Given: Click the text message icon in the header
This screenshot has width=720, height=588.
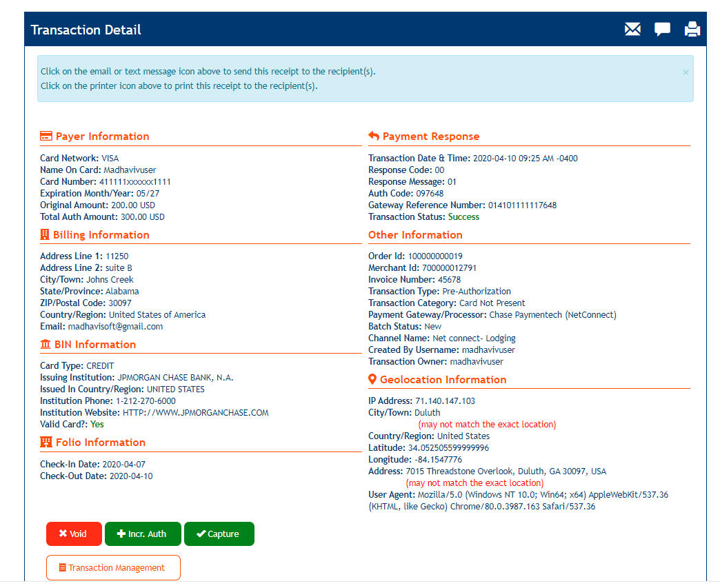Looking at the screenshot, I should [662, 29].
